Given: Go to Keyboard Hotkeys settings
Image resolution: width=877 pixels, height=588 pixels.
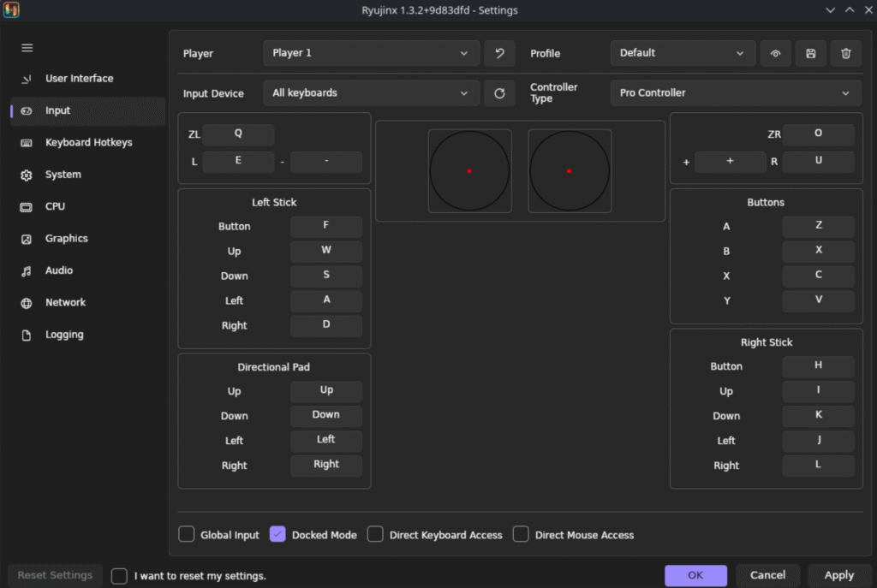Looking at the screenshot, I should click(x=88, y=143).
